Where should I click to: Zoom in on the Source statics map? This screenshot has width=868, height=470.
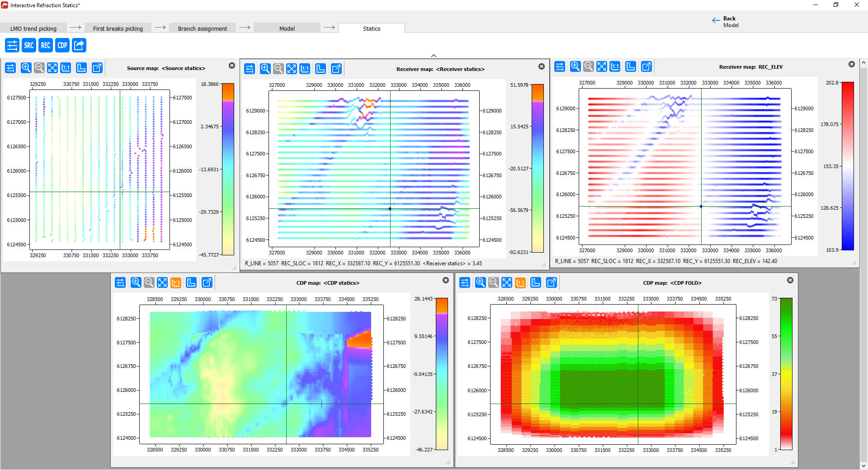click(x=26, y=68)
